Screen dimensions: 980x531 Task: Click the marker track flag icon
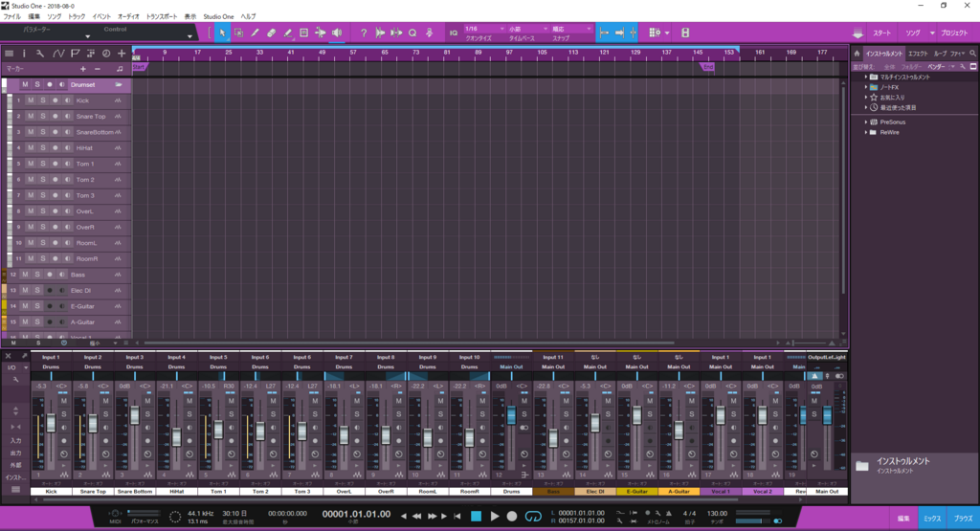(75, 54)
